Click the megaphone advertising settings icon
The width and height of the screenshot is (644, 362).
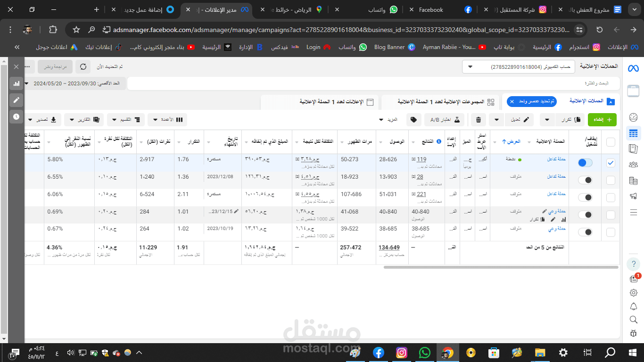coord(633,196)
